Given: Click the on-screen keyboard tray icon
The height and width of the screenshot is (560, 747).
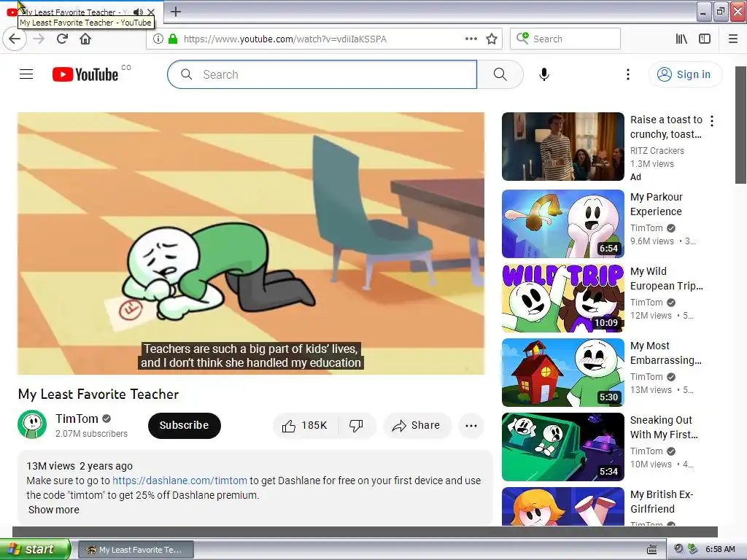Looking at the screenshot, I should (652, 550).
